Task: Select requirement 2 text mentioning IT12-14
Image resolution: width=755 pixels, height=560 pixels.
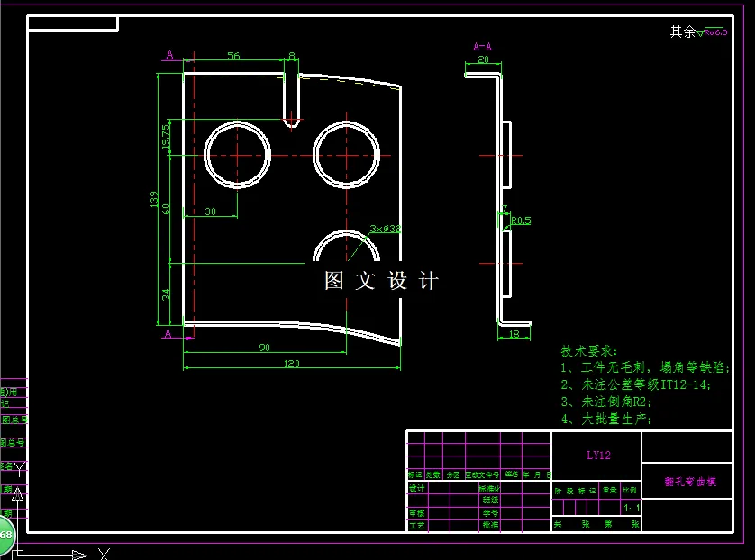Action: pyautogui.click(x=636, y=384)
